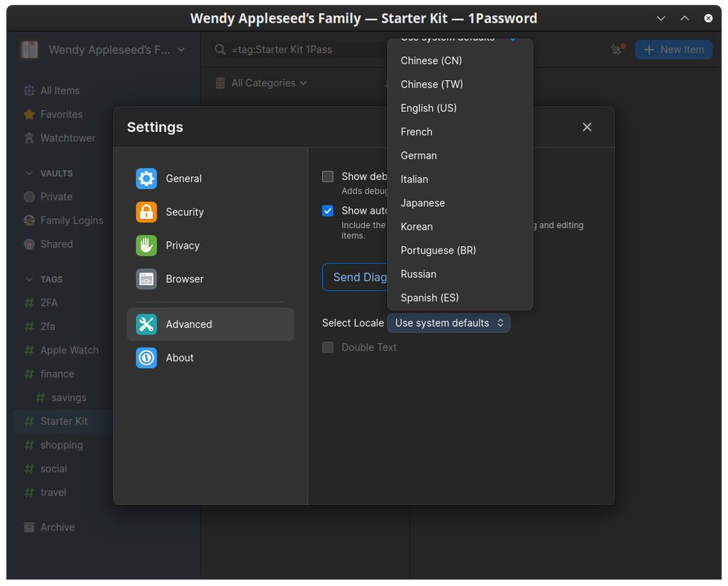Click the Archive box icon
The image size is (728, 586).
[x=29, y=527]
